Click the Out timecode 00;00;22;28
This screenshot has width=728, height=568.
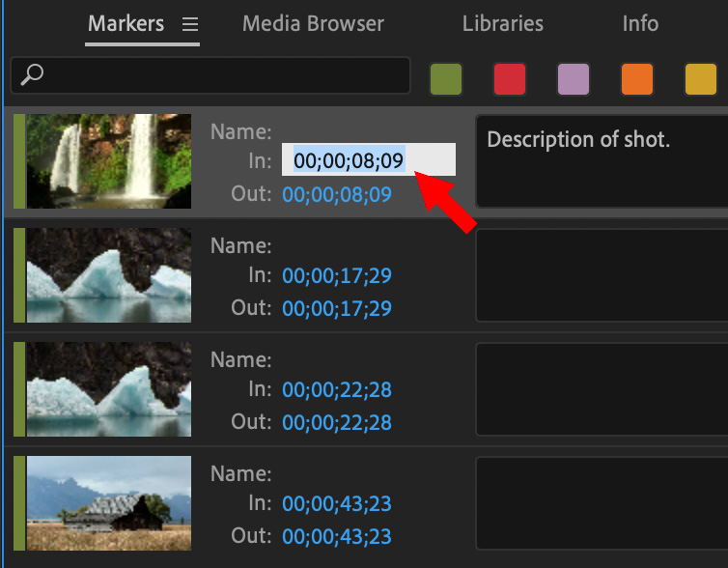pyautogui.click(x=337, y=422)
